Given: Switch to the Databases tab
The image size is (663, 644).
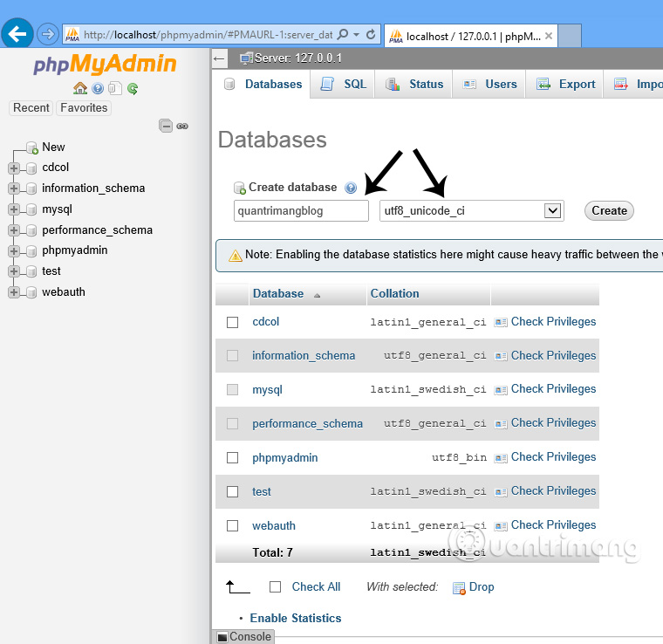Looking at the screenshot, I should tap(263, 84).
